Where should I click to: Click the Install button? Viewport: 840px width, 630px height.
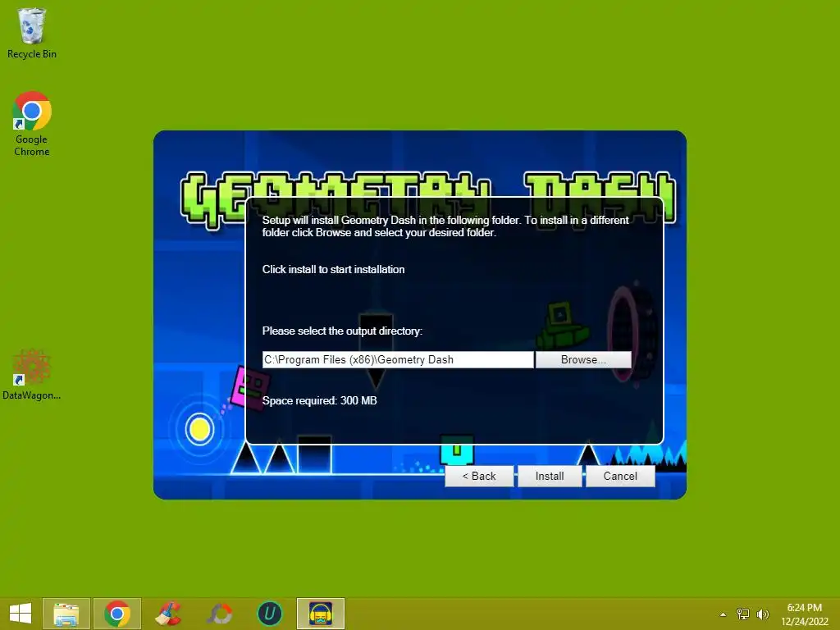[550, 476]
